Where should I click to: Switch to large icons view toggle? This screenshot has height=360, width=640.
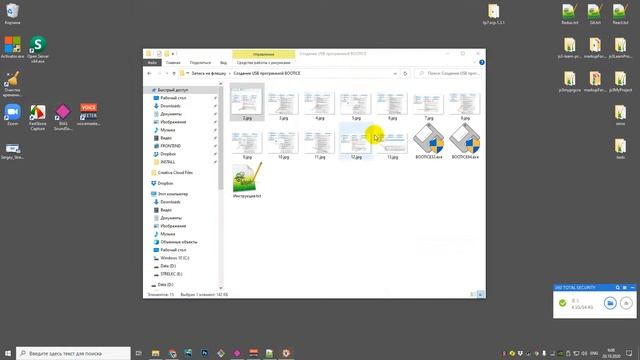click(480, 294)
